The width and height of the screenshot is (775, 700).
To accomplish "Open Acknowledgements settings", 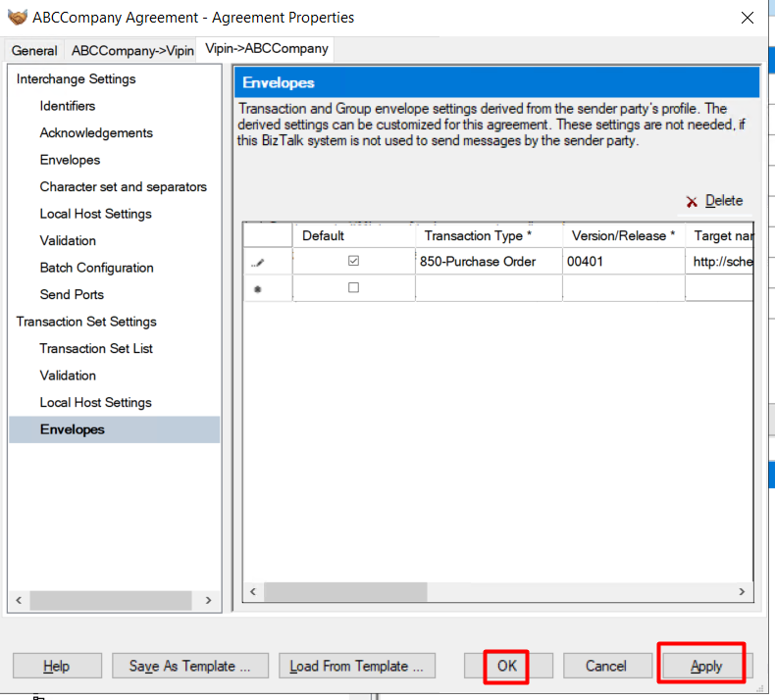I will coord(96,133).
